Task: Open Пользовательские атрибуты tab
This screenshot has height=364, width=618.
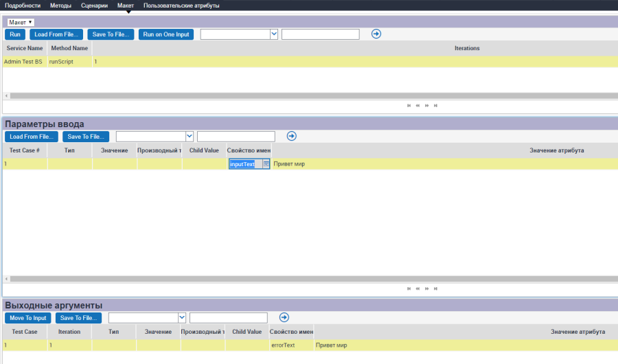Action: pos(181,5)
